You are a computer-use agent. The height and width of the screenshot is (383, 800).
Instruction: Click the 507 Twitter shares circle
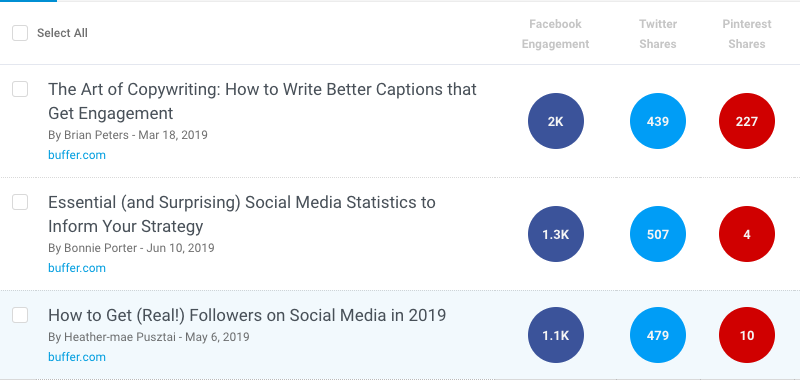pos(658,234)
